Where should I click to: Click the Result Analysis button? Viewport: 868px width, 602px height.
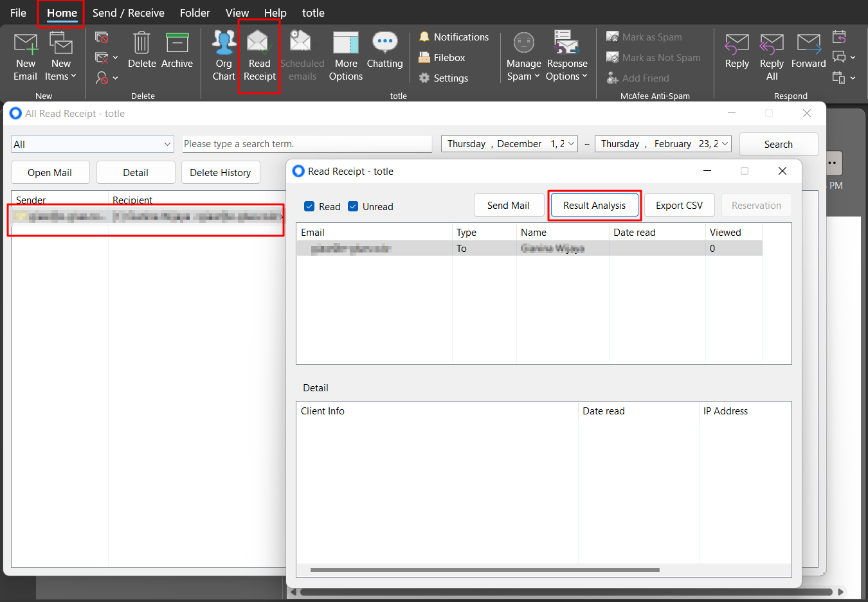pos(594,206)
